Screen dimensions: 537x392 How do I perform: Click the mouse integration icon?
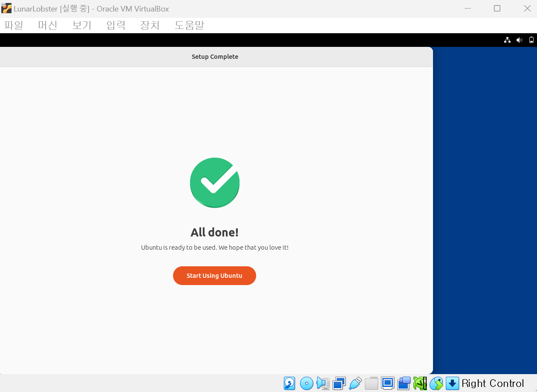click(436, 383)
